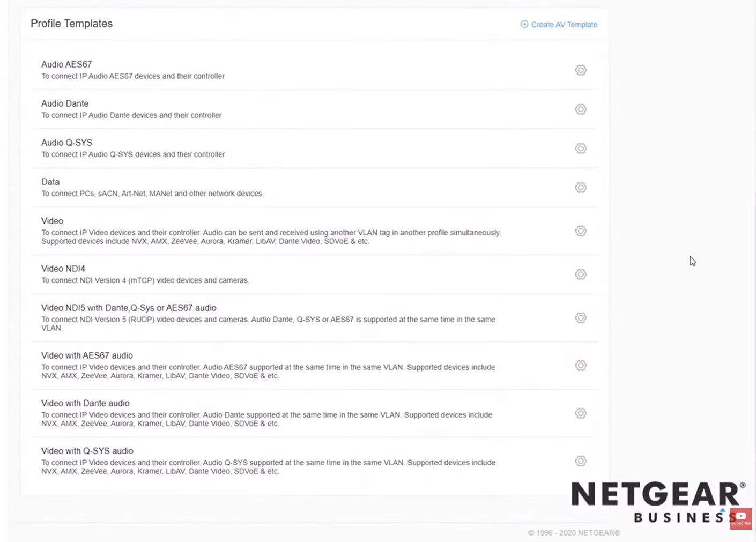Image resolution: width=756 pixels, height=542 pixels.
Task: Click the Profile Templates heading
Action: [71, 24]
